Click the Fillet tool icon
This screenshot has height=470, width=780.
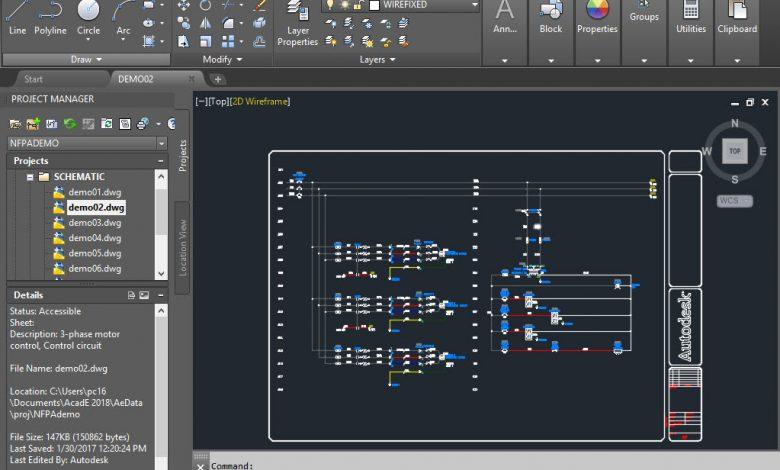coord(228,23)
